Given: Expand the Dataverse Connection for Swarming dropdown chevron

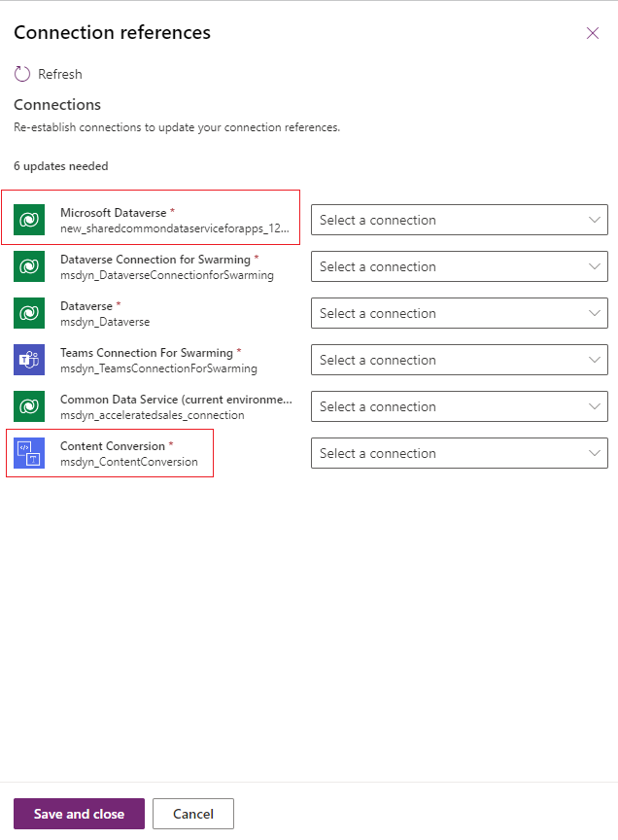Looking at the screenshot, I should click(595, 266).
